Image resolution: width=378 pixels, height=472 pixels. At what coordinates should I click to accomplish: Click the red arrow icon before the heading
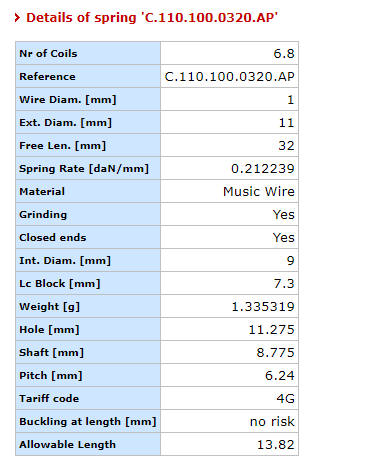click(18, 18)
